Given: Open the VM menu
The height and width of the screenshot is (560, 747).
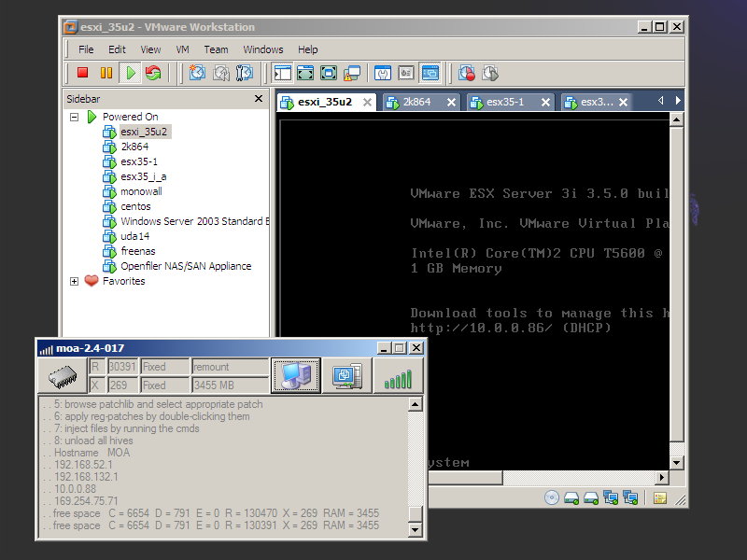Looking at the screenshot, I should click(182, 49).
